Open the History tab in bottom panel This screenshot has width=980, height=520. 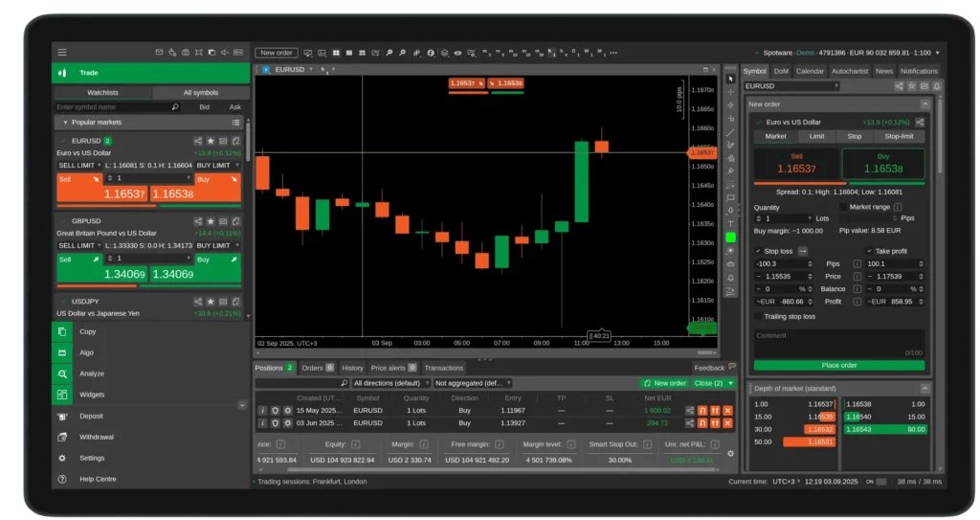tap(352, 368)
